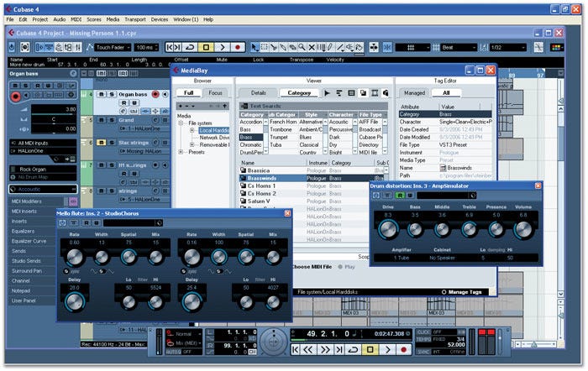Click the transport time display 0:02:47.308
588x371 pixels.
389,333
